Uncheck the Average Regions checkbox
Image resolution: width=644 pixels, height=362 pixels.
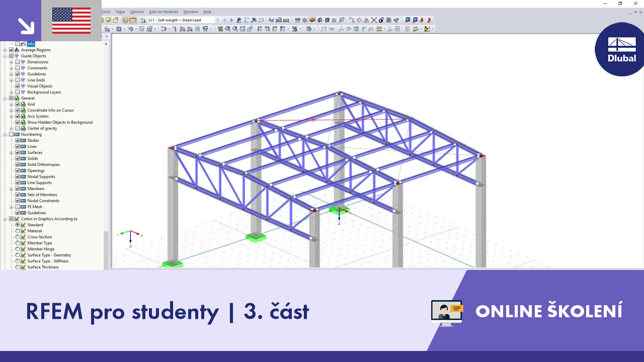point(11,50)
